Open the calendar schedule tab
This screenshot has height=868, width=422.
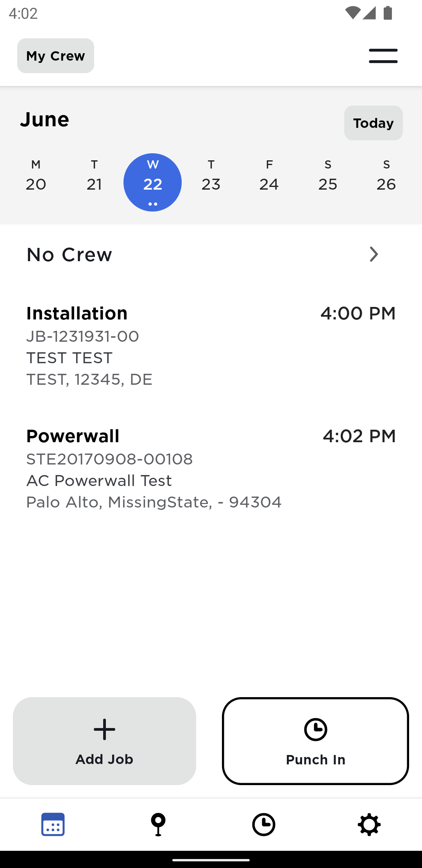[x=53, y=824]
